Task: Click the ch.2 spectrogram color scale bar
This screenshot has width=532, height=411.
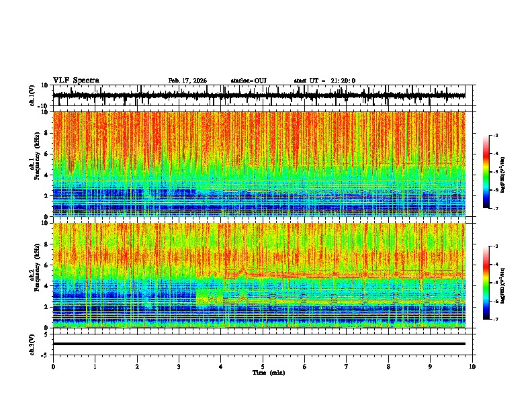Action: pyautogui.click(x=486, y=283)
